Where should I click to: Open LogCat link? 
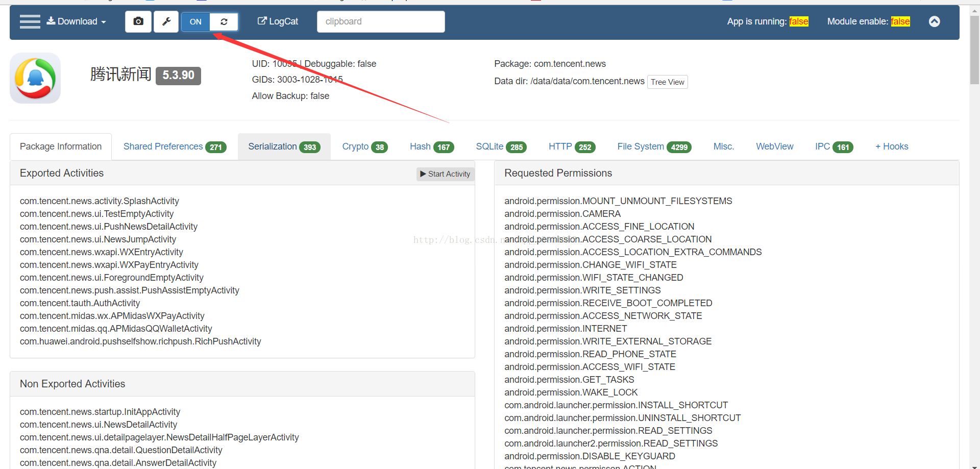[278, 21]
